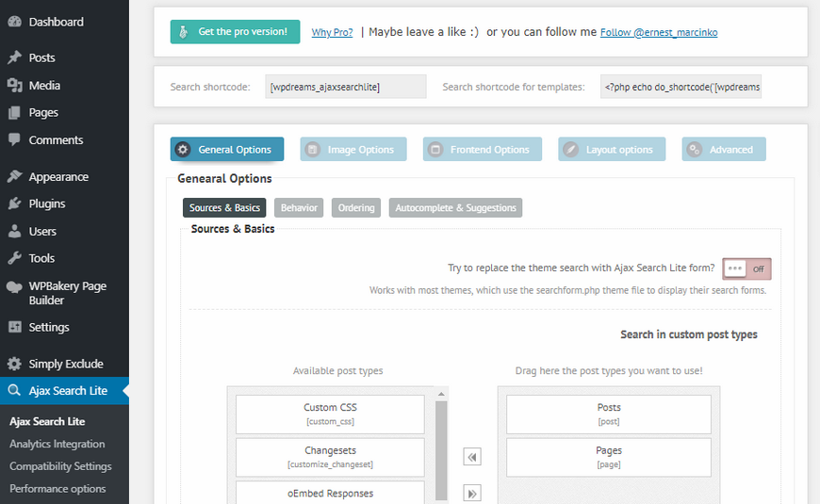Open the Layout options tab
Viewport: 820px width, 504px height.
click(x=612, y=149)
